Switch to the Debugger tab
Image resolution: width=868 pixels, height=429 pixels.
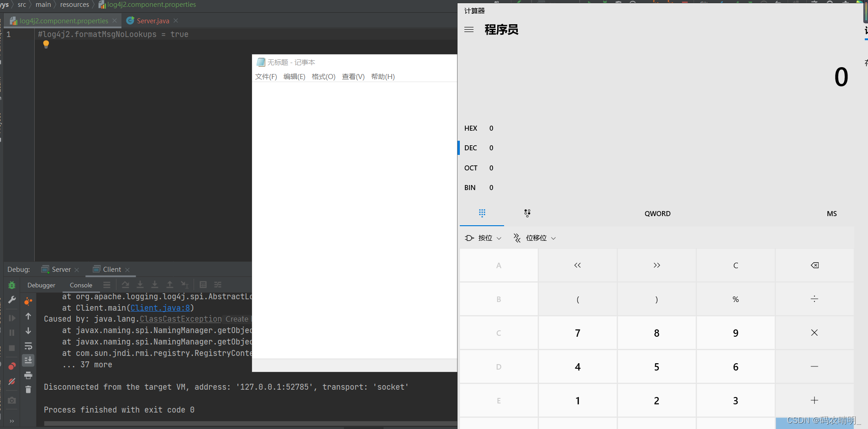41,285
